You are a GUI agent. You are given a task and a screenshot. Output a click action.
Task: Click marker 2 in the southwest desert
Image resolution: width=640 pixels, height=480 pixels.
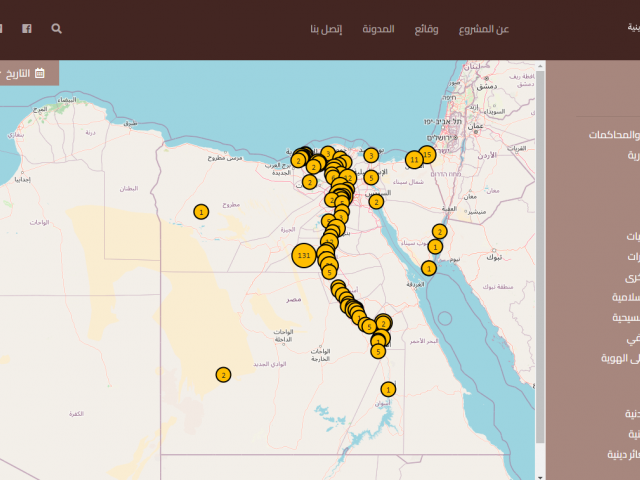click(x=223, y=374)
